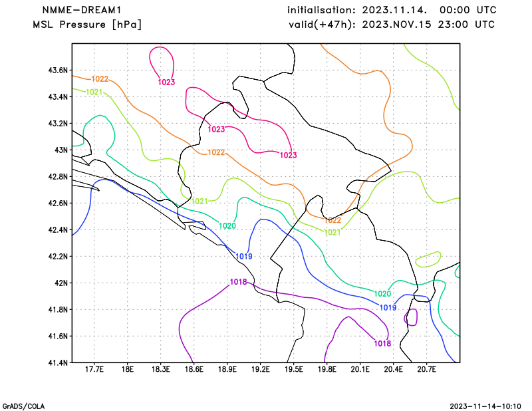Image resolution: width=532 pixels, height=411 pixels.
Task: Click the 42.4N latitude label
Action: click(x=58, y=229)
